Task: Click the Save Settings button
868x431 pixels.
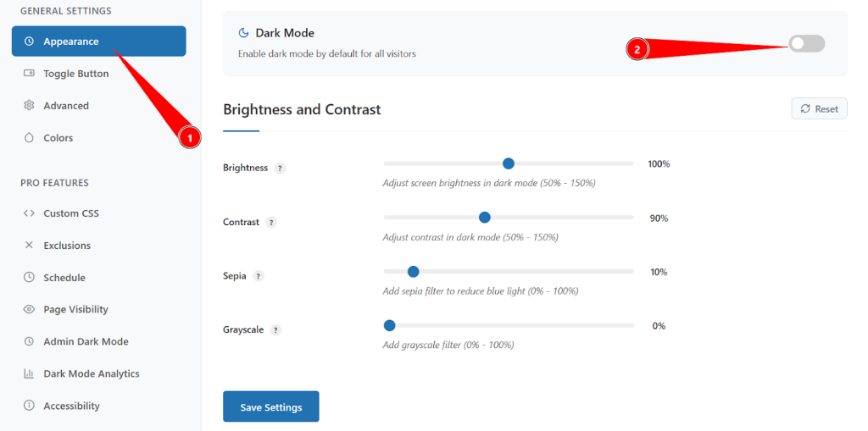Action: (270, 407)
